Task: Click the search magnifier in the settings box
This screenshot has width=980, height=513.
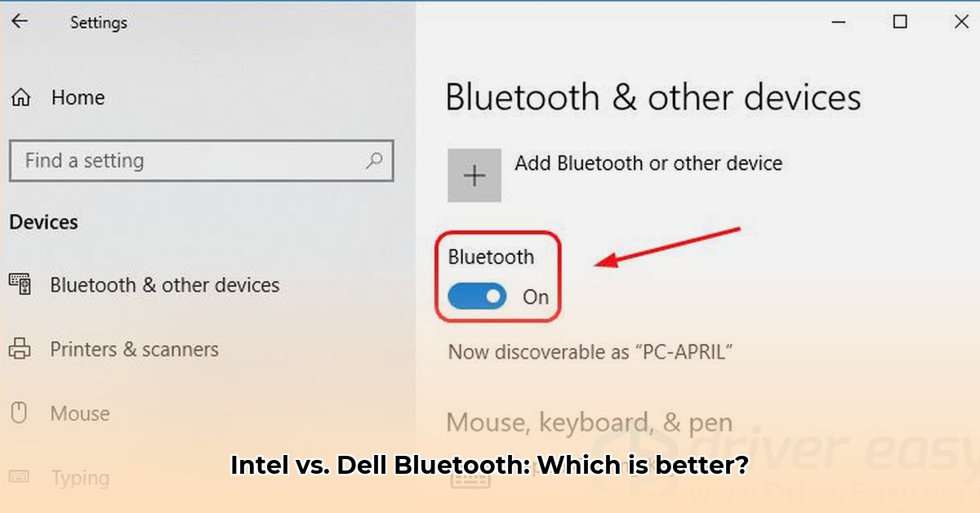Action: coord(375,161)
